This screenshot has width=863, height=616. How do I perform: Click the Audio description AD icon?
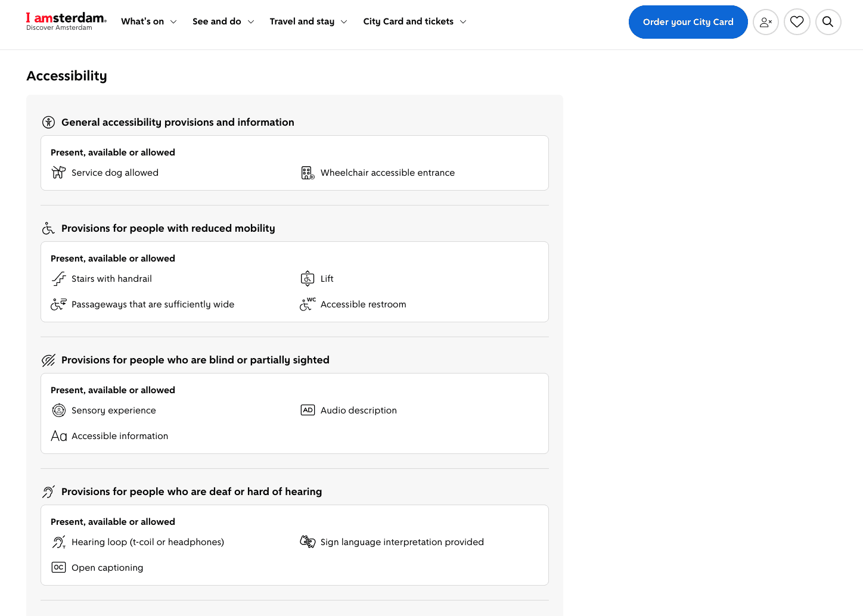[308, 410]
